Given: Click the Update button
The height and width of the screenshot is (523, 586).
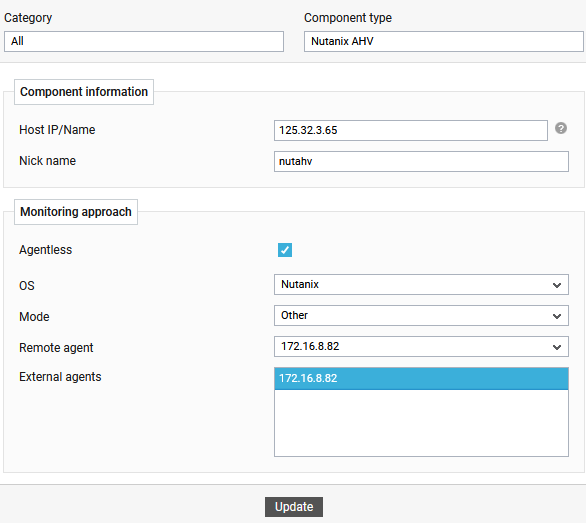Looking at the screenshot, I should [x=294, y=507].
